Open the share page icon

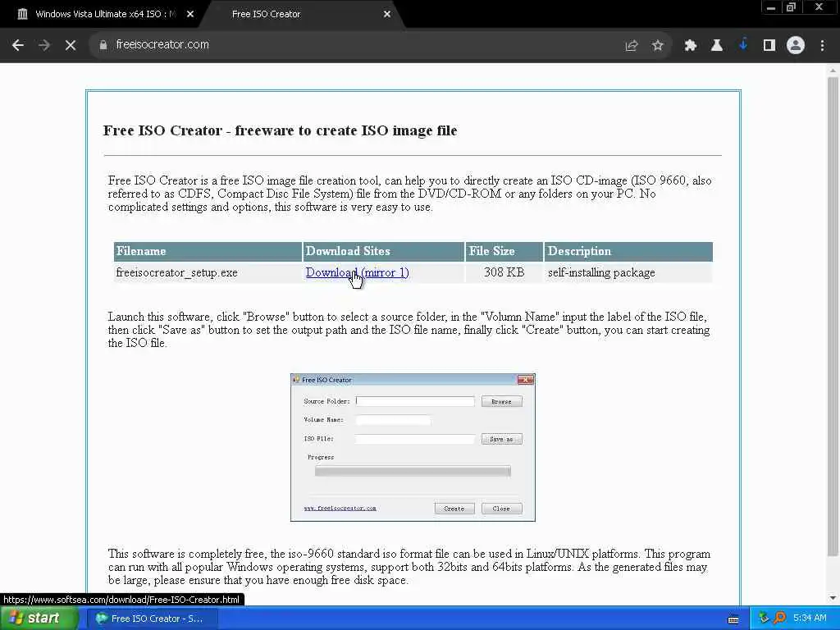coord(632,46)
